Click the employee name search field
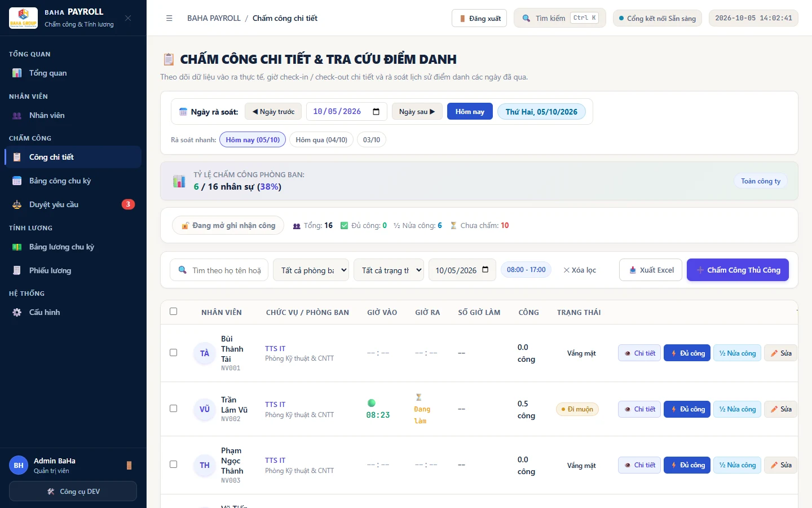812x508 pixels. [x=219, y=270]
